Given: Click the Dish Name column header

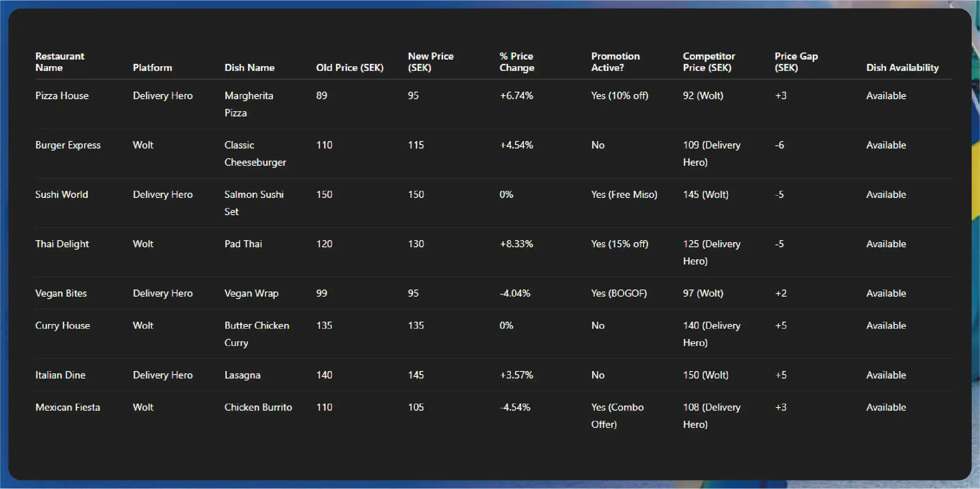Looking at the screenshot, I should [249, 68].
